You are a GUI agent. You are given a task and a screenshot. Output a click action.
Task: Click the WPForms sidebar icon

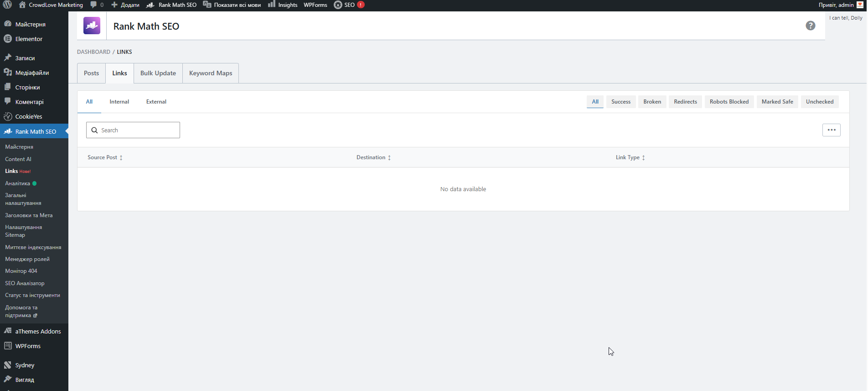click(x=8, y=346)
